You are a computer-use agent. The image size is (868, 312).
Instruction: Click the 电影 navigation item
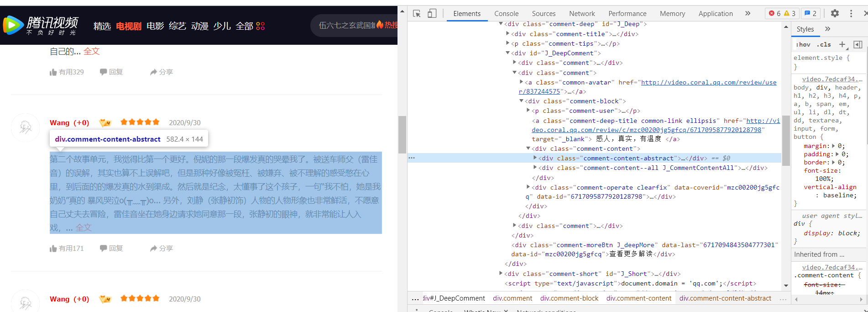click(155, 26)
